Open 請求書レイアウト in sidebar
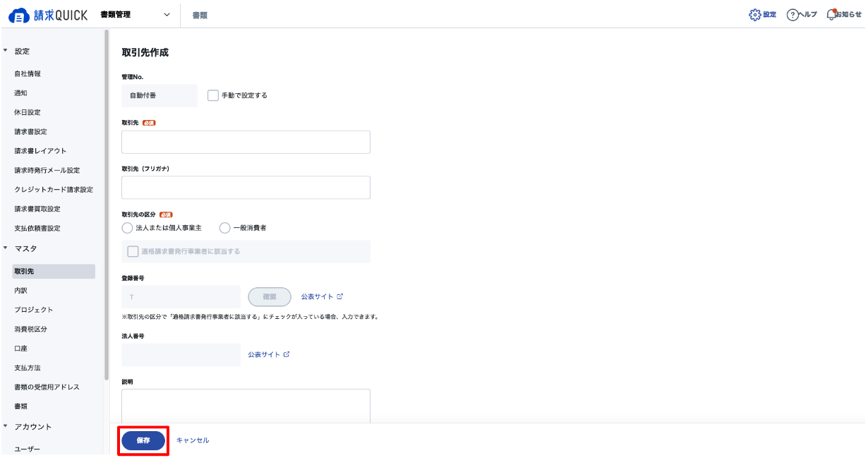The width and height of the screenshot is (868, 465). coord(41,151)
